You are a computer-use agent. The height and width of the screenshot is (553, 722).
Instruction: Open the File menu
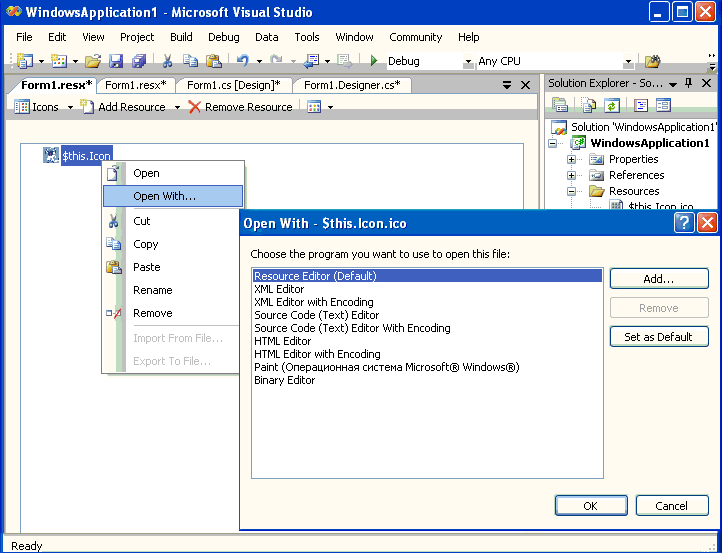click(24, 37)
